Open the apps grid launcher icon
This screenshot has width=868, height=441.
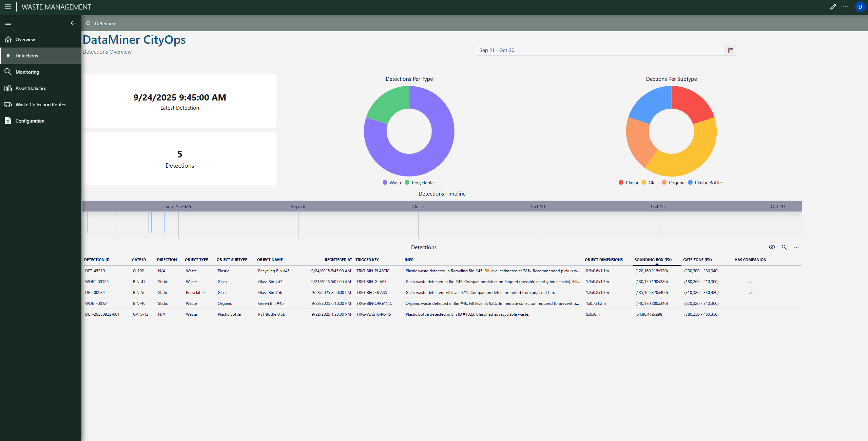point(8,7)
